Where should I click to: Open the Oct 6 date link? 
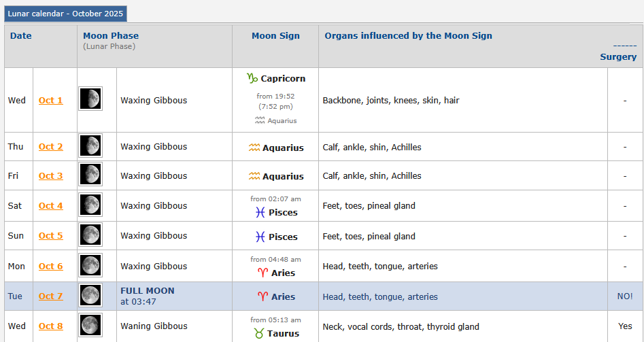pos(50,266)
